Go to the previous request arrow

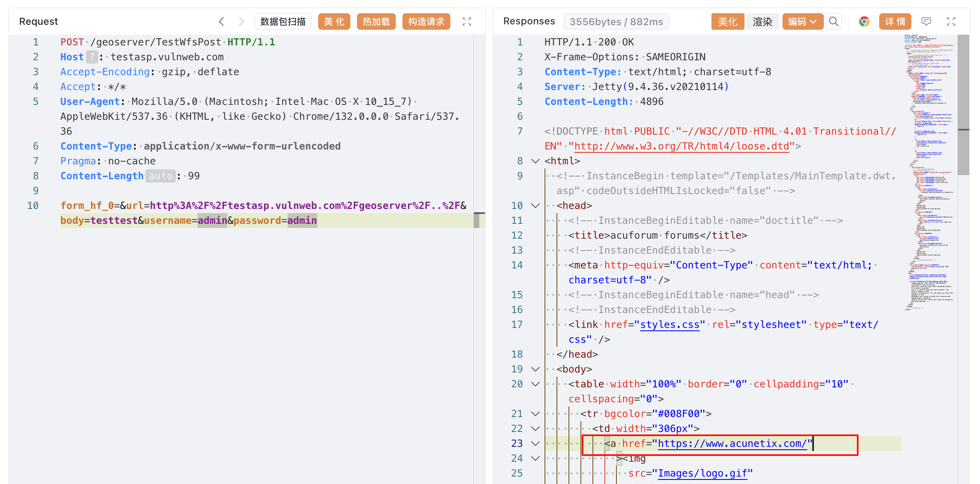[221, 21]
